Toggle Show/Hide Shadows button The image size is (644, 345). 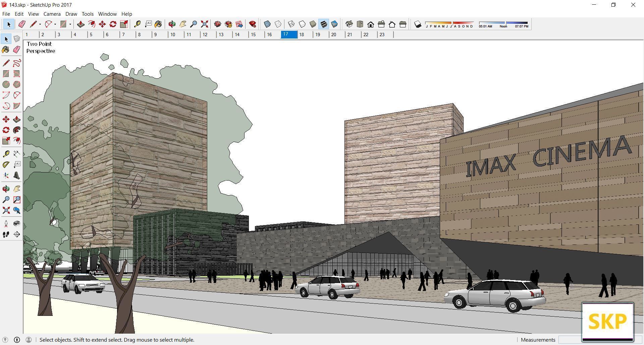click(418, 24)
